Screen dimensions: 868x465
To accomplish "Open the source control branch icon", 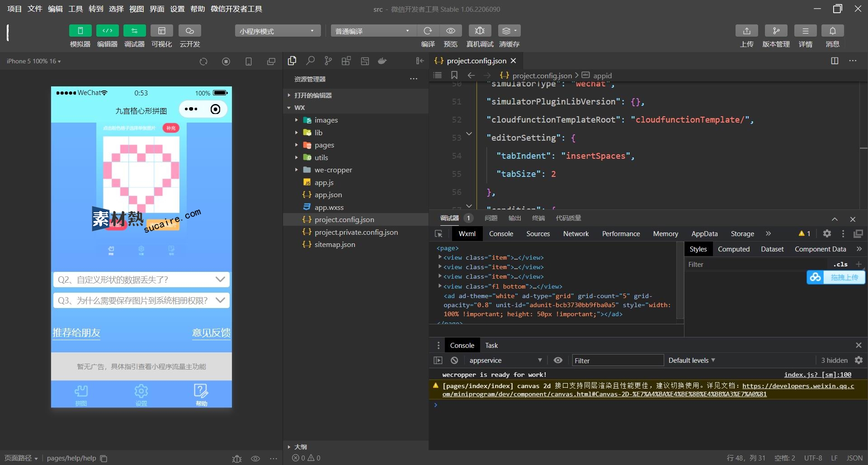I will [328, 61].
